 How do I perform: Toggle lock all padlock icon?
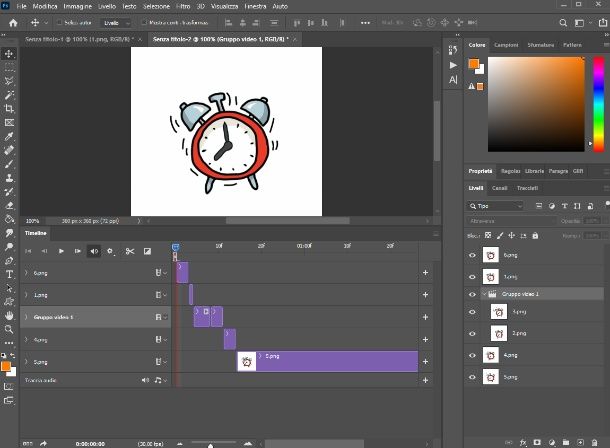coord(535,235)
